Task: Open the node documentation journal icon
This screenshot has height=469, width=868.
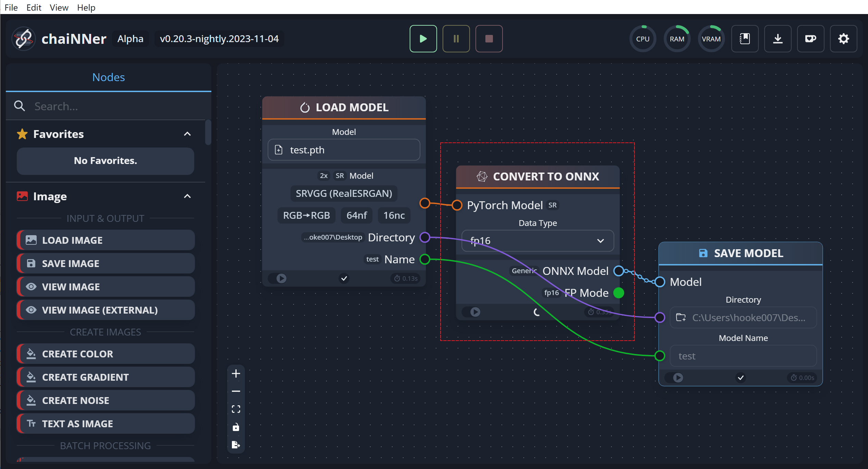Action: coord(745,39)
